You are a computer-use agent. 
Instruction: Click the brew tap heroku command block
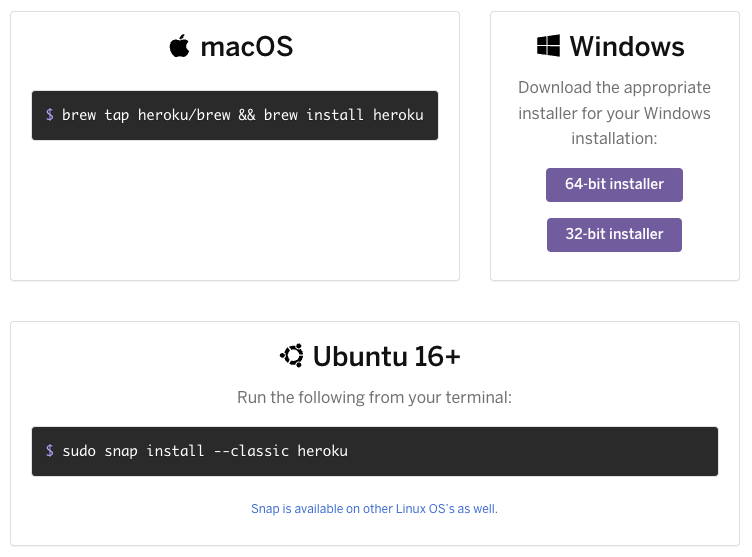coord(235,116)
